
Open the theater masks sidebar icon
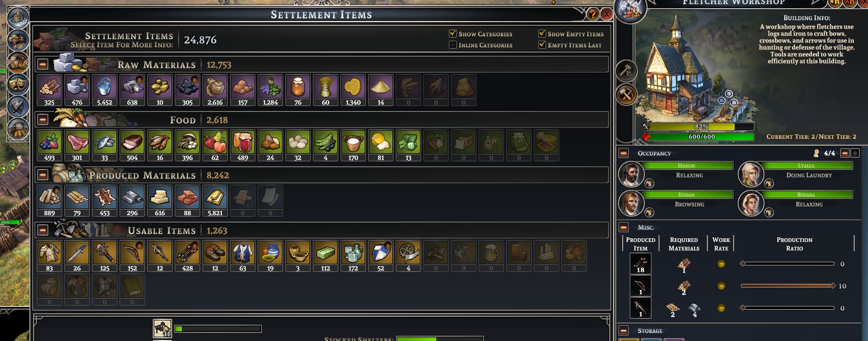(x=18, y=85)
